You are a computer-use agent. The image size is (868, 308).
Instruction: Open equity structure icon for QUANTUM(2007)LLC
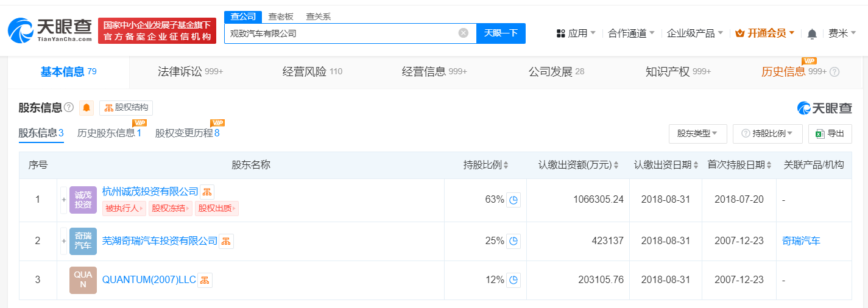(205, 280)
